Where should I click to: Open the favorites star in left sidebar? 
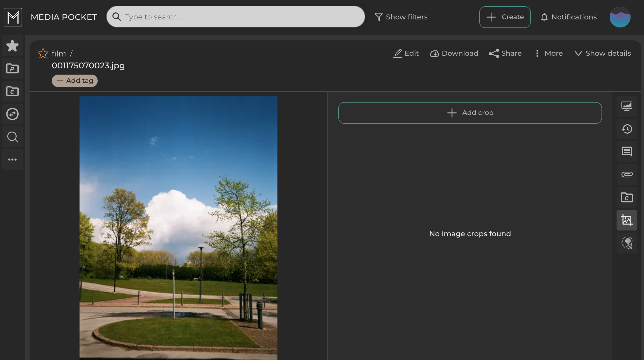12,46
